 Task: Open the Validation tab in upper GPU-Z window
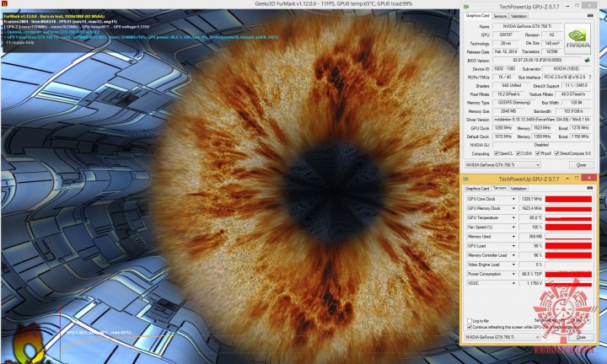pos(518,16)
